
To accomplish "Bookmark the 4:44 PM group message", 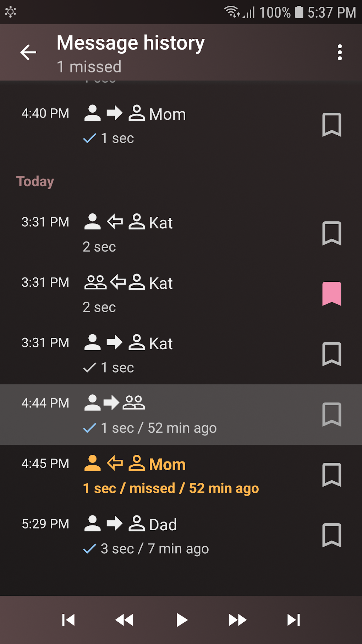I will [331, 415].
